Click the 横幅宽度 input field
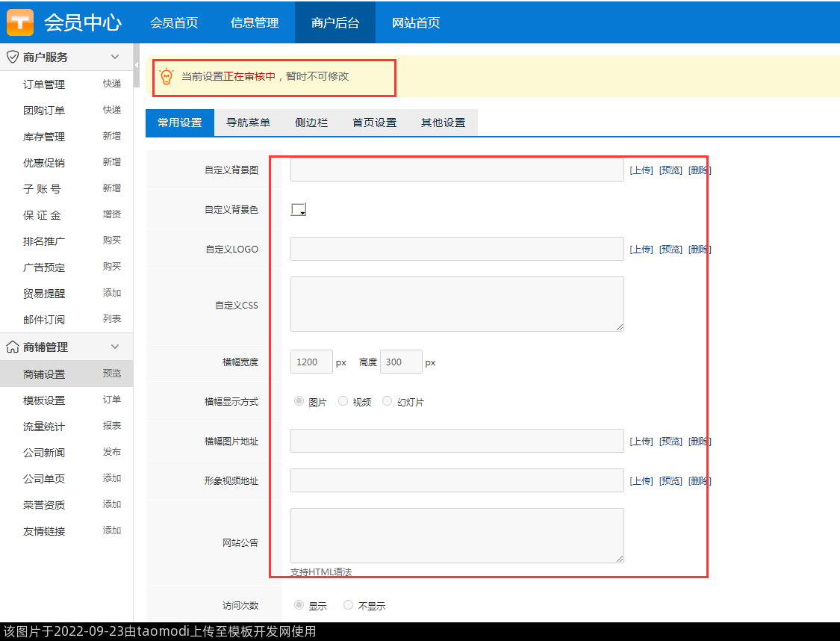The height and width of the screenshot is (641, 840). (x=311, y=362)
